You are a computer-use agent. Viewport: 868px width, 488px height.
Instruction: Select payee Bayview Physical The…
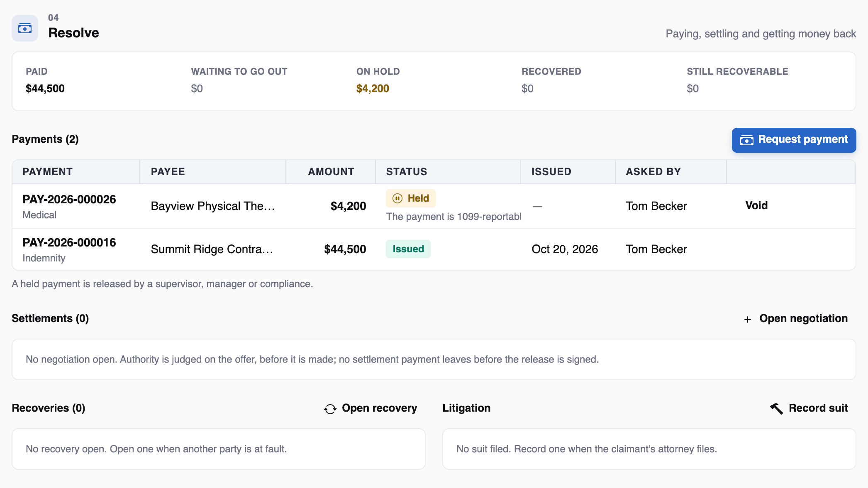point(213,206)
